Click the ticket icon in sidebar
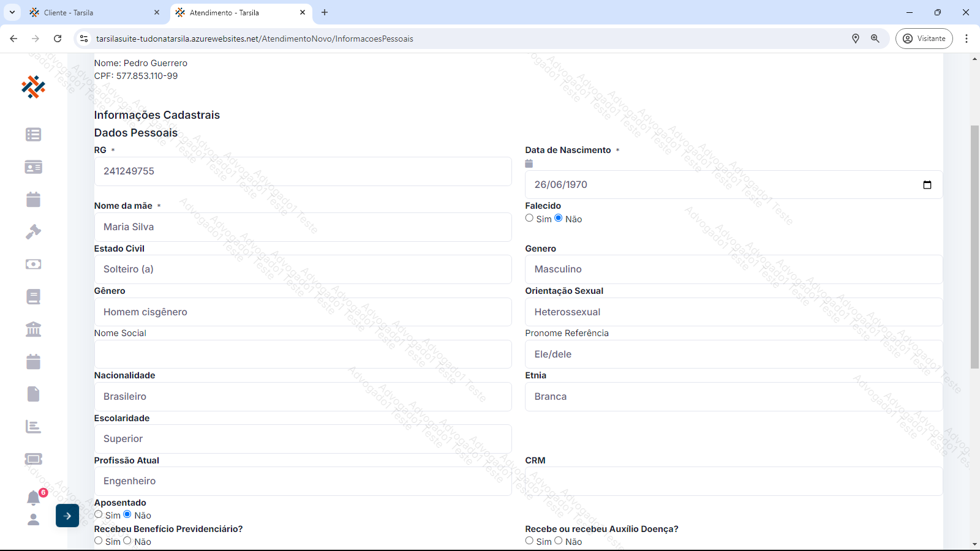This screenshot has width=980, height=551. (x=34, y=459)
